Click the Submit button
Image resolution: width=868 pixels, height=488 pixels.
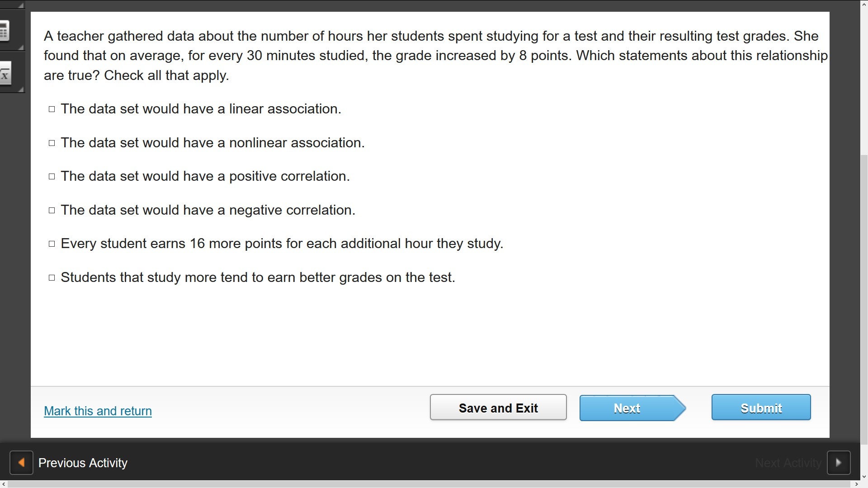[761, 408]
